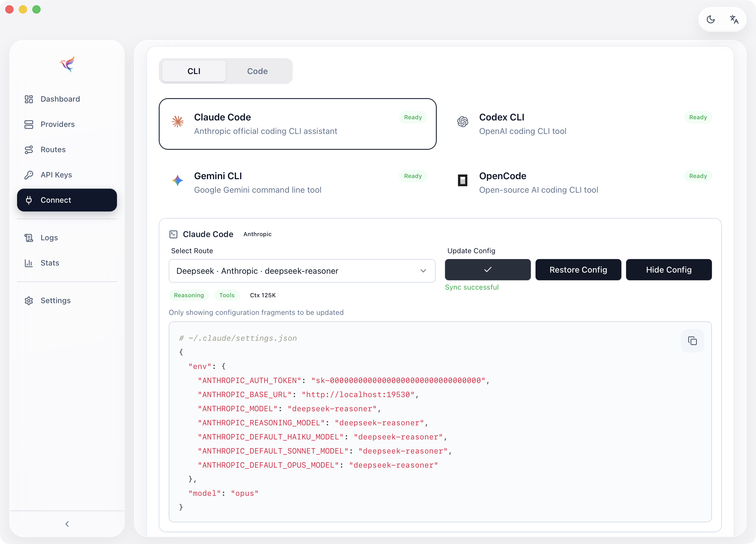The image size is (756, 544).
Task: Click the Ready badge on Claude Code
Action: 413,117
